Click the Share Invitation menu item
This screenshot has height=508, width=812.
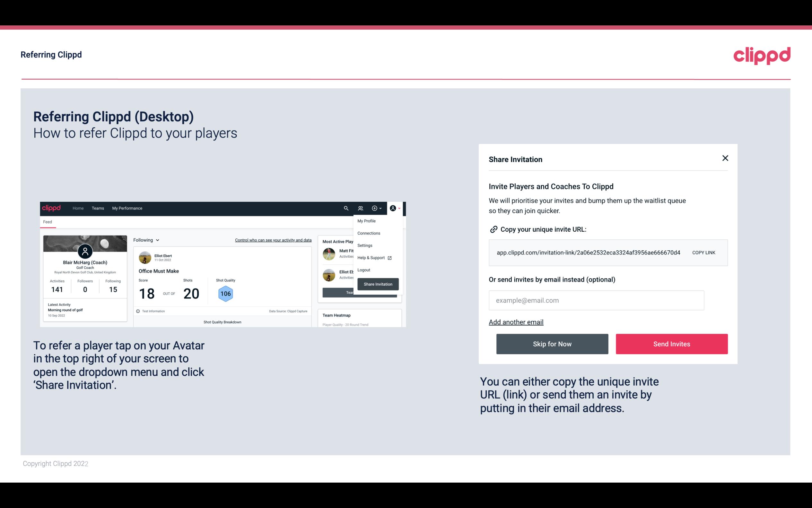378,284
